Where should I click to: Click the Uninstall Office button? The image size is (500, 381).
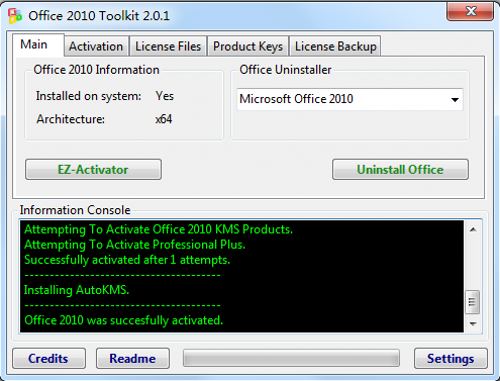click(400, 169)
